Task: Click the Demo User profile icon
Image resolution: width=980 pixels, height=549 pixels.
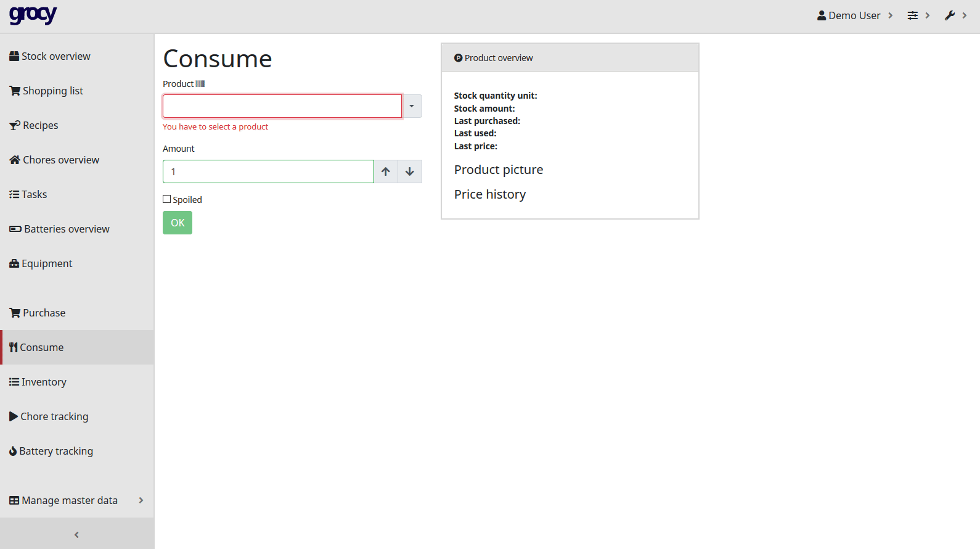Action: (x=822, y=15)
